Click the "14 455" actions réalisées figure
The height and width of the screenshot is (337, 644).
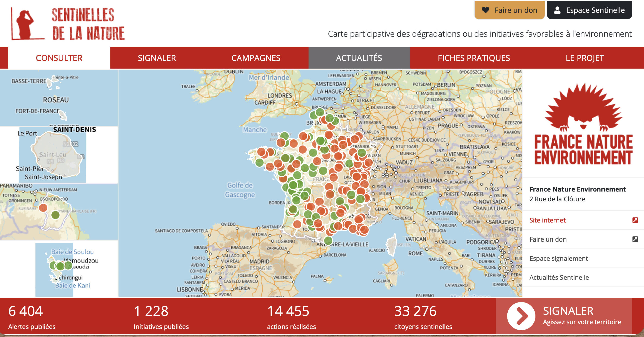pos(288,311)
